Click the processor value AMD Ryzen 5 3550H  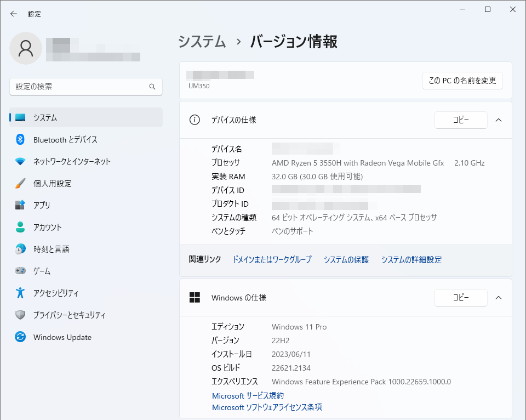(x=358, y=163)
